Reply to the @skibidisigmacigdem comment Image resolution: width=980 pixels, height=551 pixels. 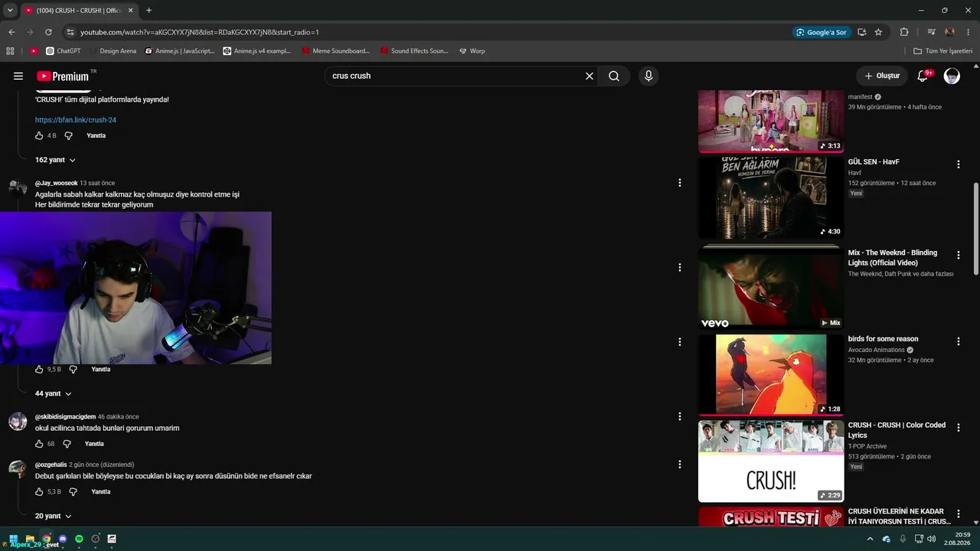point(94,444)
